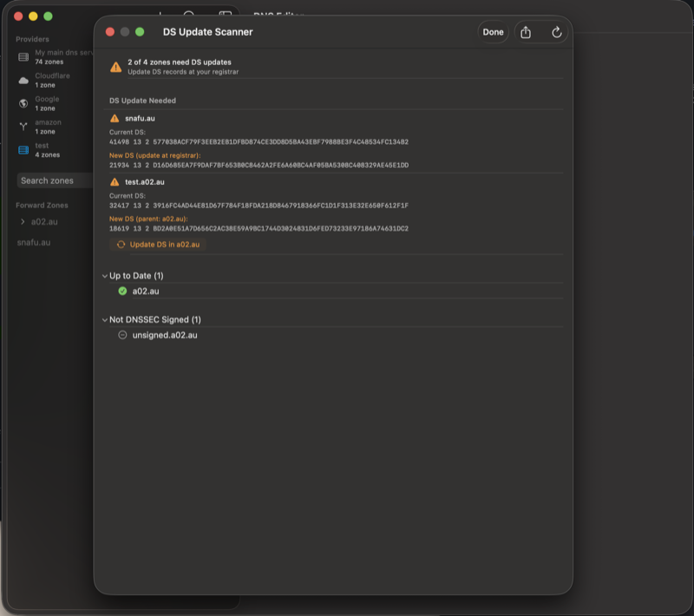Select the amazon provider icon
Image resolution: width=694 pixels, height=616 pixels.
23,127
